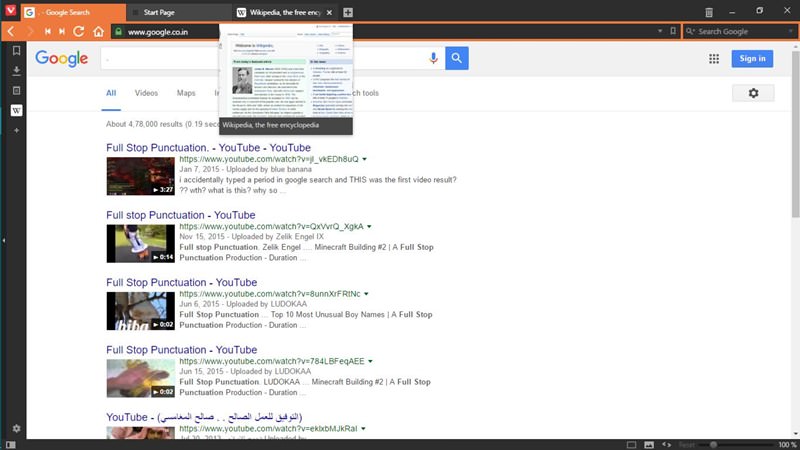The width and height of the screenshot is (800, 450).
Task: Open the Notes panel in sidebar
Action: point(16,90)
